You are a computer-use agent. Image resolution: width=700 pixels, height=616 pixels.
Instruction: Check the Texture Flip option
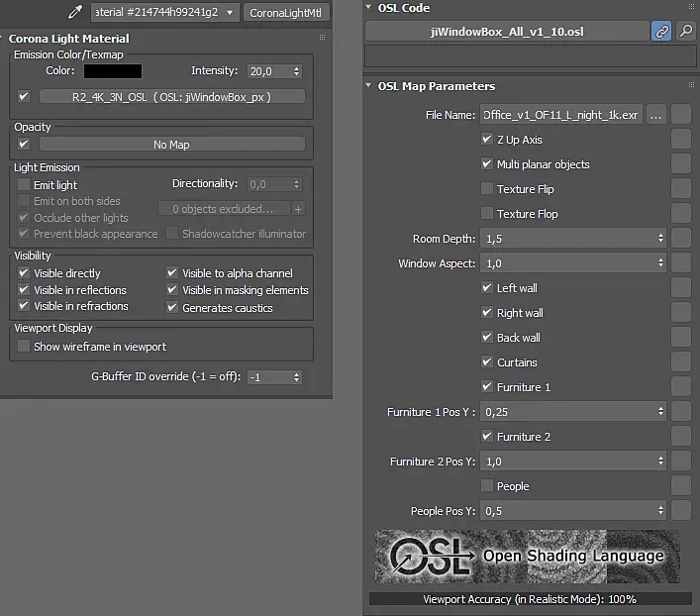pyautogui.click(x=487, y=188)
